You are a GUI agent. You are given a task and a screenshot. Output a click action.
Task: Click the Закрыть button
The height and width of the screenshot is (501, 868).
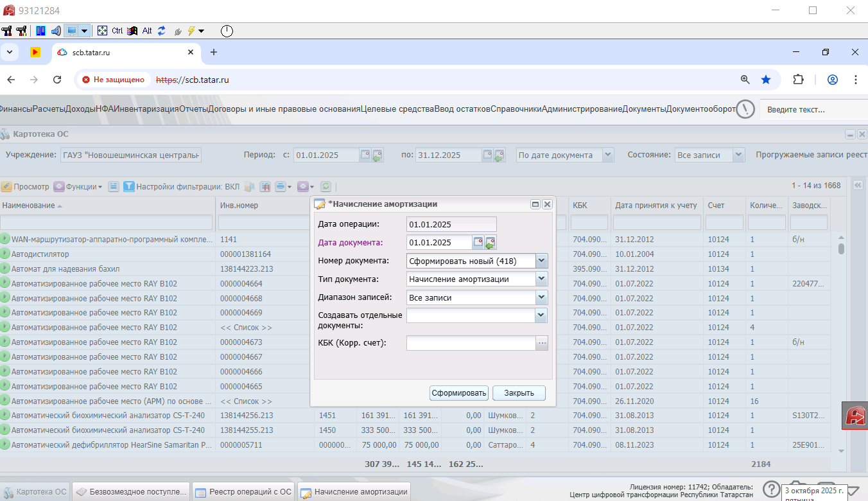[x=519, y=392]
